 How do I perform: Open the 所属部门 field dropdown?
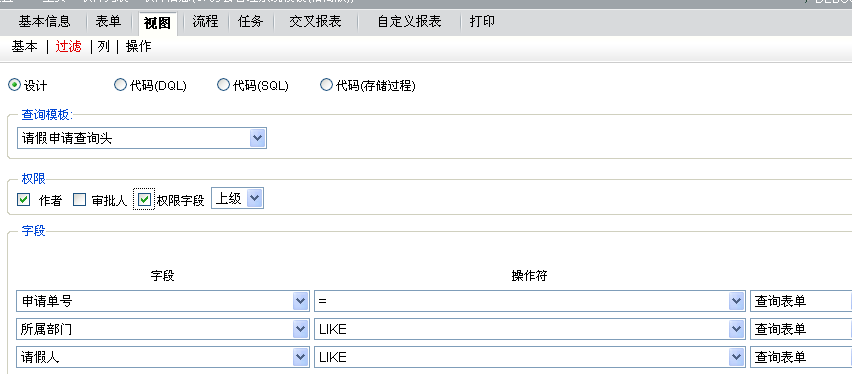(x=163, y=329)
